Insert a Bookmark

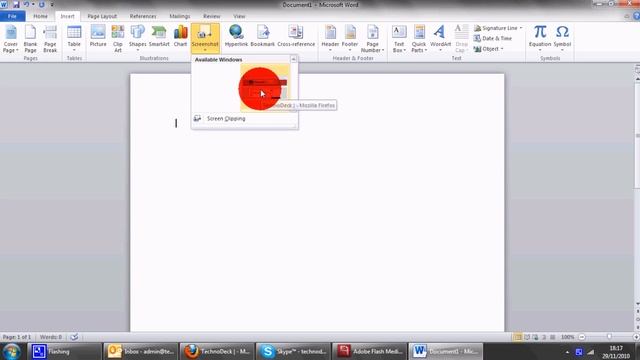pyautogui.click(x=262, y=37)
